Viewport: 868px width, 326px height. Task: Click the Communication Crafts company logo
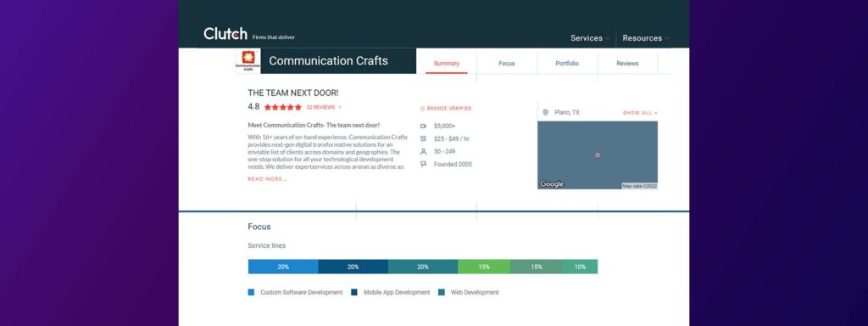(x=248, y=61)
